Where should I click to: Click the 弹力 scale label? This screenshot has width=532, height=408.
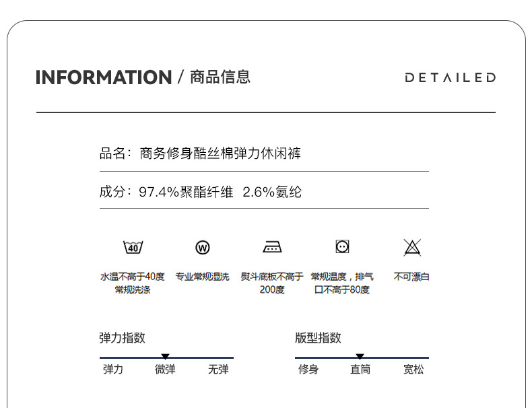click(x=113, y=369)
